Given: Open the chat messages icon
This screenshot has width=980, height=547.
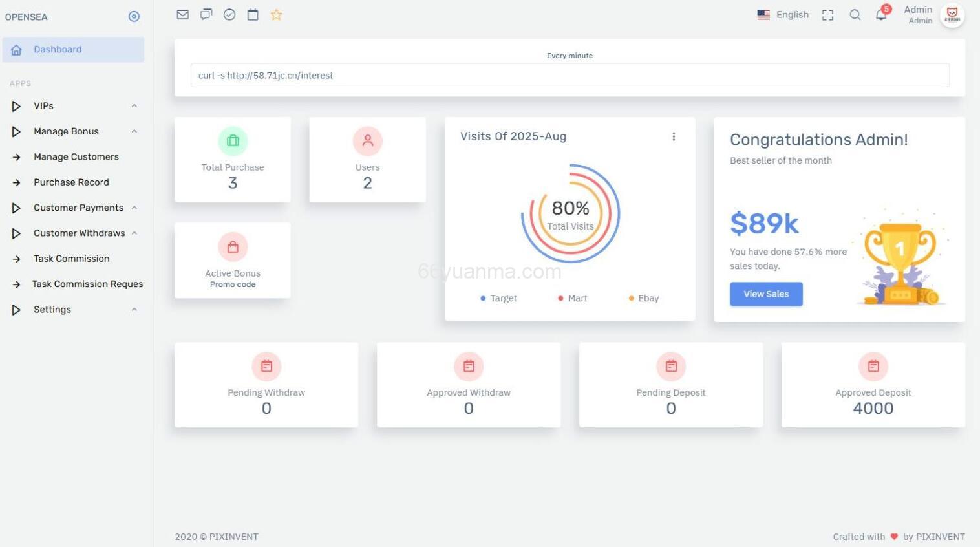Looking at the screenshot, I should tap(206, 15).
